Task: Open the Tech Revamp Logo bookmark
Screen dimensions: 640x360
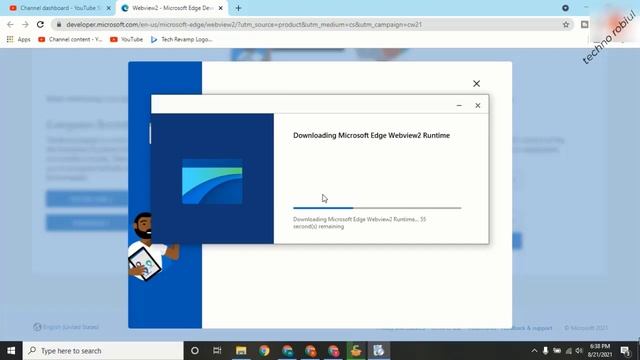Action: pos(182,40)
